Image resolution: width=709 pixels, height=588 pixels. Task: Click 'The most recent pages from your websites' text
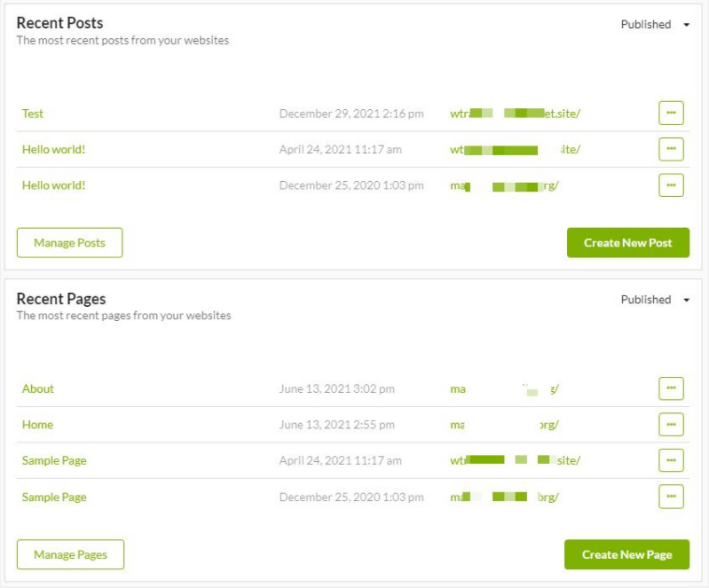pos(124,316)
